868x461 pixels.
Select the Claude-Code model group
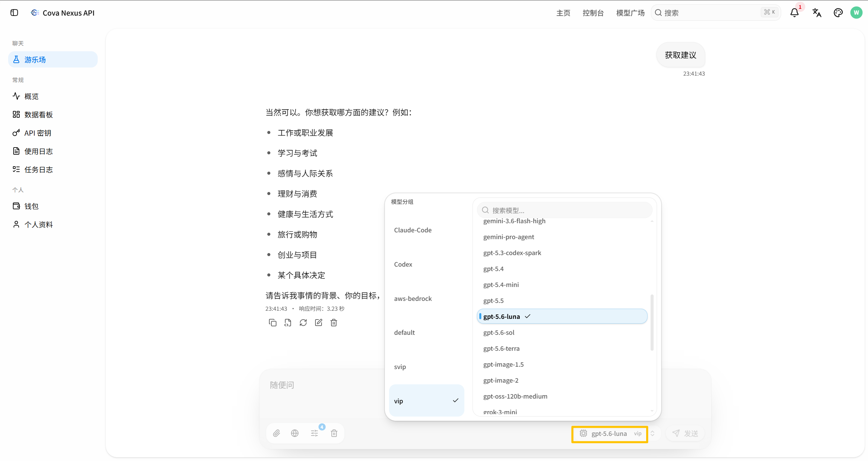coord(427,230)
